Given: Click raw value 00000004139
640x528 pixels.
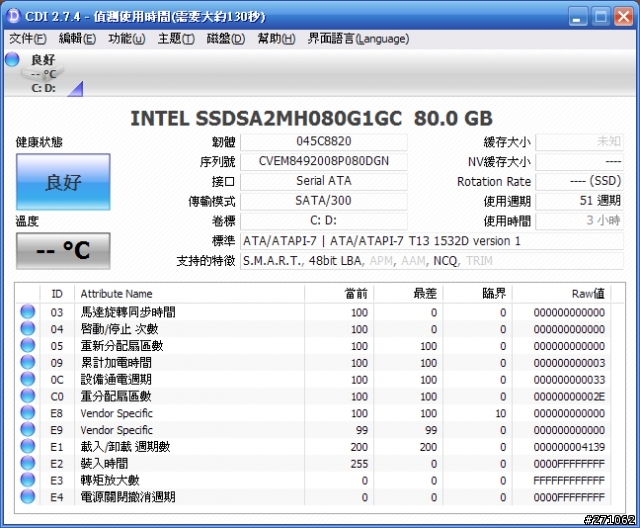Looking at the screenshot, I should (x=569, y=447).
